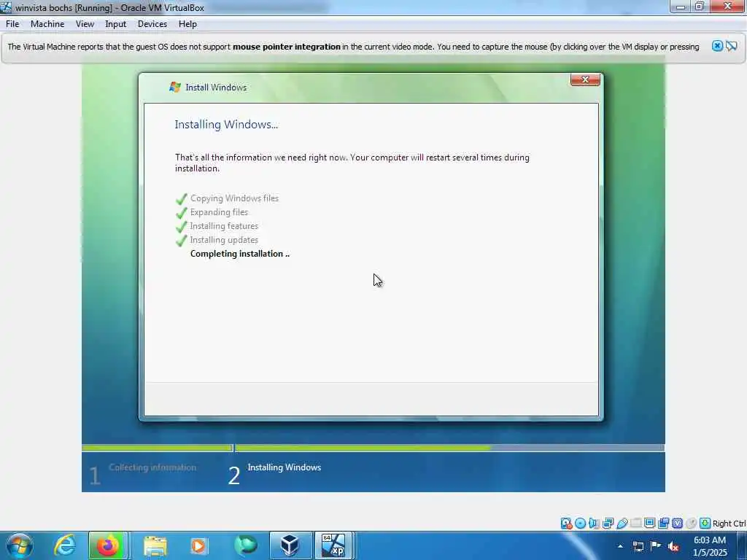
Task: Click the Show desktop strip
Action: [x=742, y=545]
